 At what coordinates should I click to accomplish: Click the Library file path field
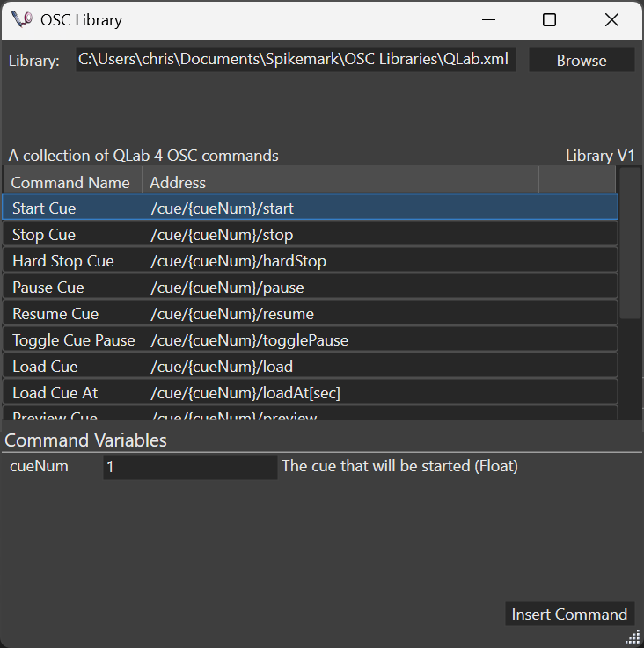pos(296,60)
